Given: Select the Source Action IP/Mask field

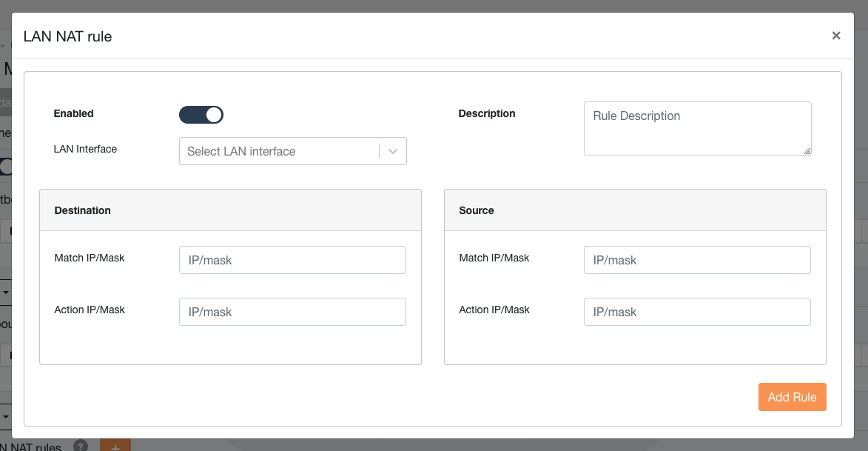Looking at the screenshot, I should pyautogui.click(x=696, y=312).
